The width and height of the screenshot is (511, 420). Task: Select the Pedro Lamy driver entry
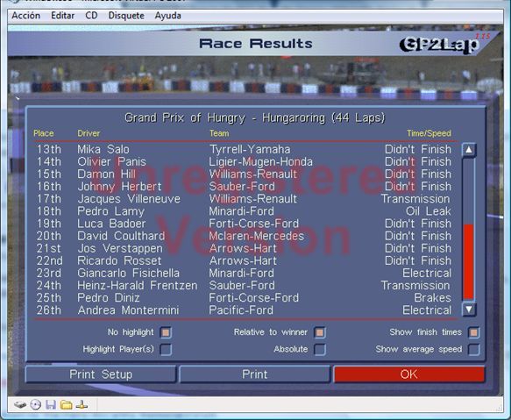click(x=110, y=211)
